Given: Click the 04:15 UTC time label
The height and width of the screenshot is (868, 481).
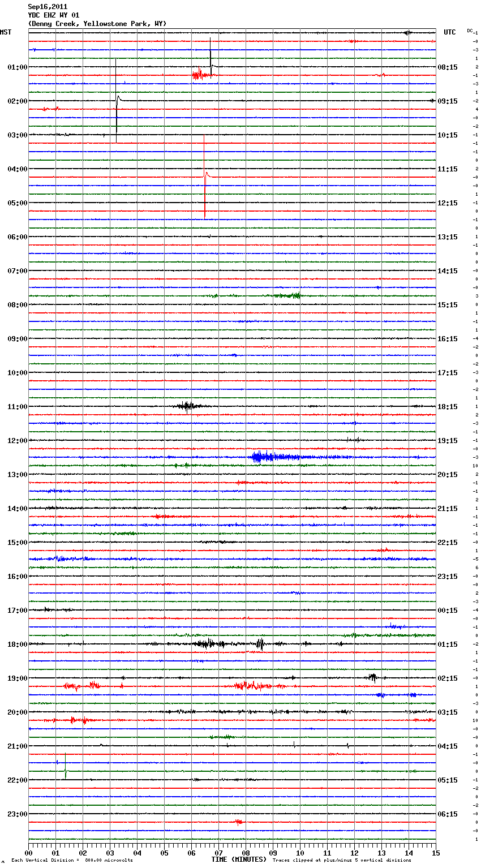Looking at the screenshot, I should (448, 746).
